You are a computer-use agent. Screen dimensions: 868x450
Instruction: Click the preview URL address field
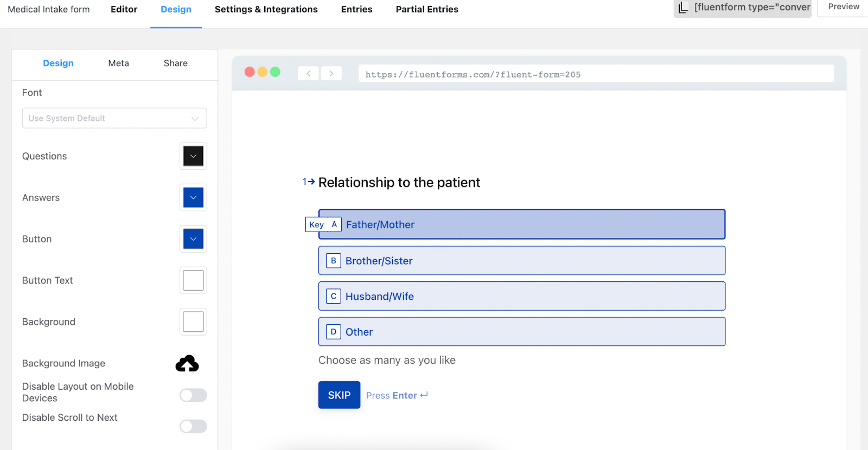[596, 74]
